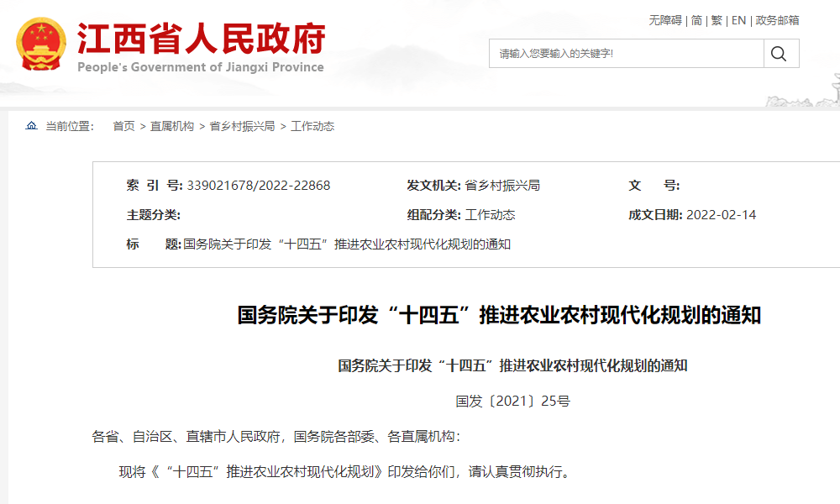Screen dimensions: 840x504
Task: Click the 发文机关 label
Action: (434, 186)
